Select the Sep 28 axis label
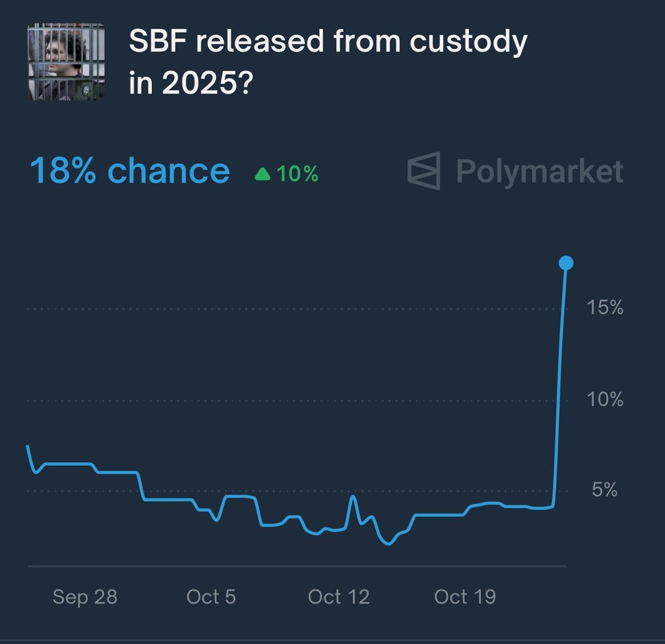The height and width of the screenshot is (644, 665). click(86, 597)
